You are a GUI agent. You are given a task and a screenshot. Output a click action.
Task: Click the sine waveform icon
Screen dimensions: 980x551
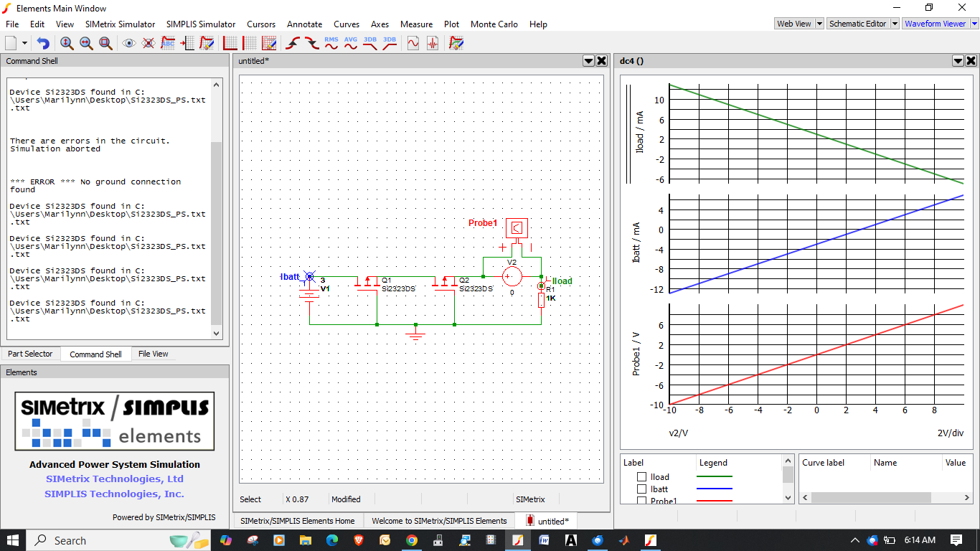[x=413, y=43]
